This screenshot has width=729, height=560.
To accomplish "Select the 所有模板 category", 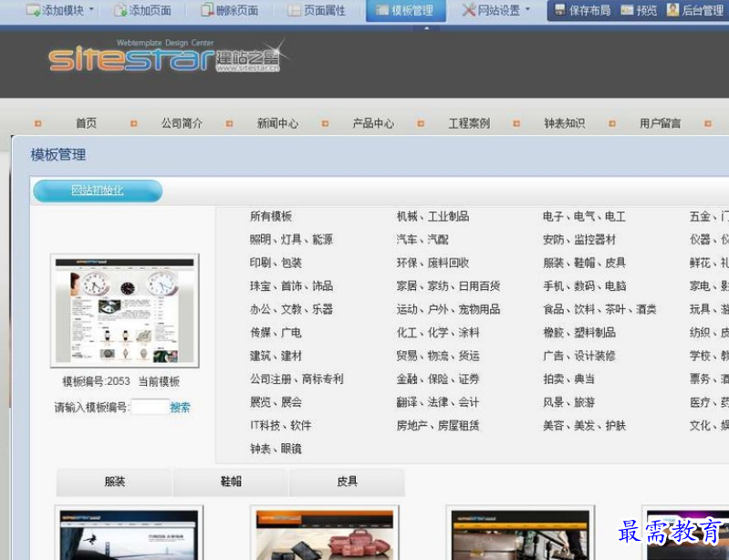I will pyautogui.click(x=271, y=216).
